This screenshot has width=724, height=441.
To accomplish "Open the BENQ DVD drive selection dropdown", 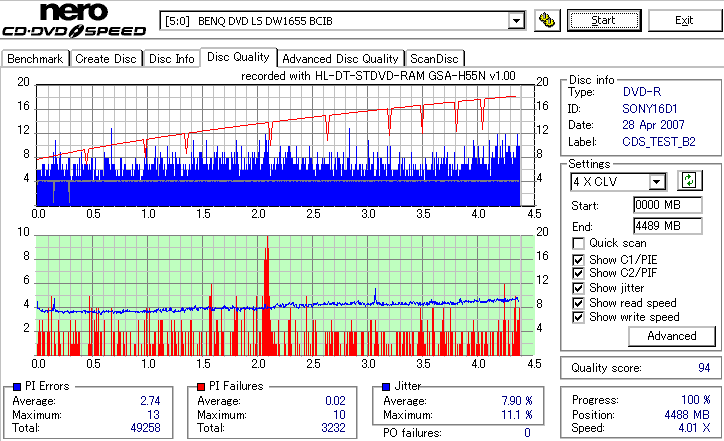I will click(x=516, y=21).
